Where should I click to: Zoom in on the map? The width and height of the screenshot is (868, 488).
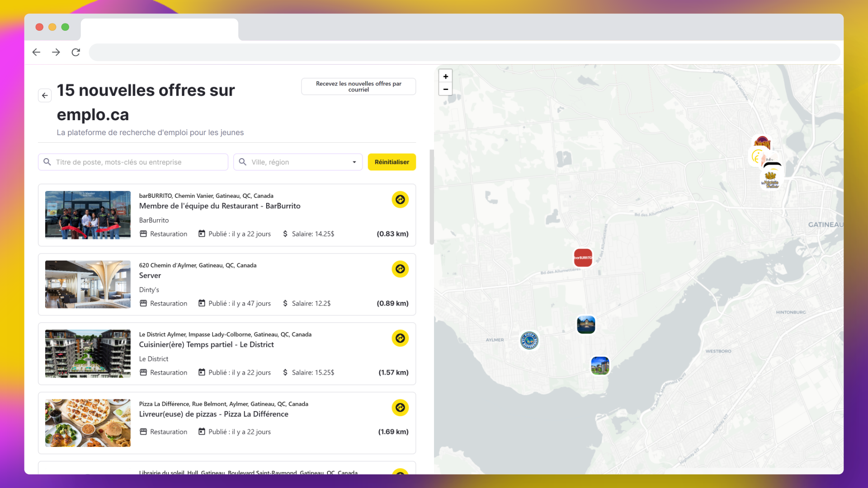pos(446,76)
